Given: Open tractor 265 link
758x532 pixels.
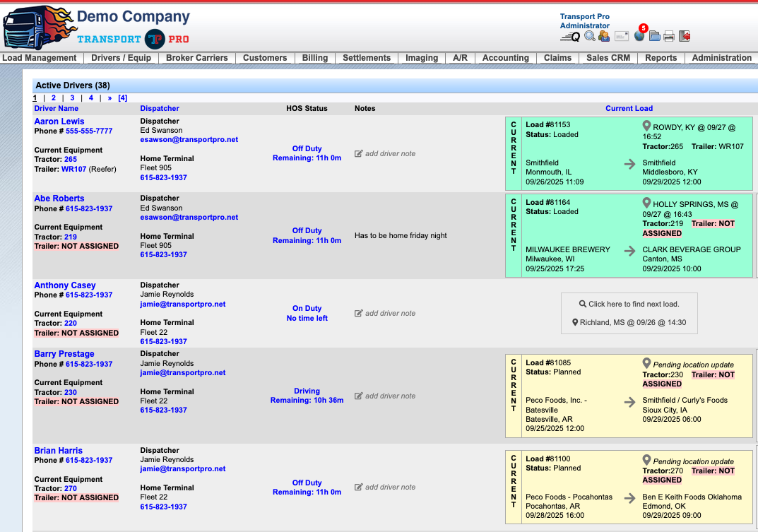Looking at the screenshot, I should 71,159.
